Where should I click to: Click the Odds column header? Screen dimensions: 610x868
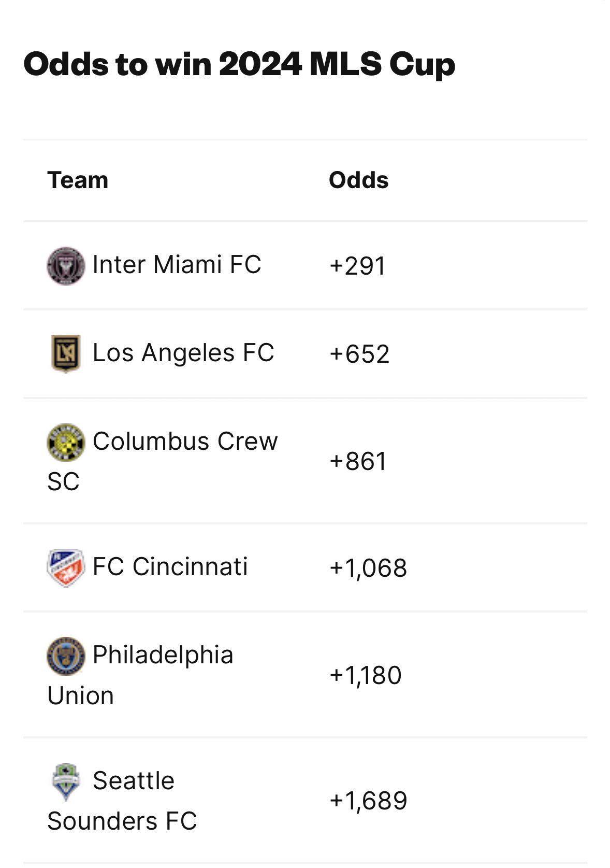pyautogui.click(x=358, y=180)
